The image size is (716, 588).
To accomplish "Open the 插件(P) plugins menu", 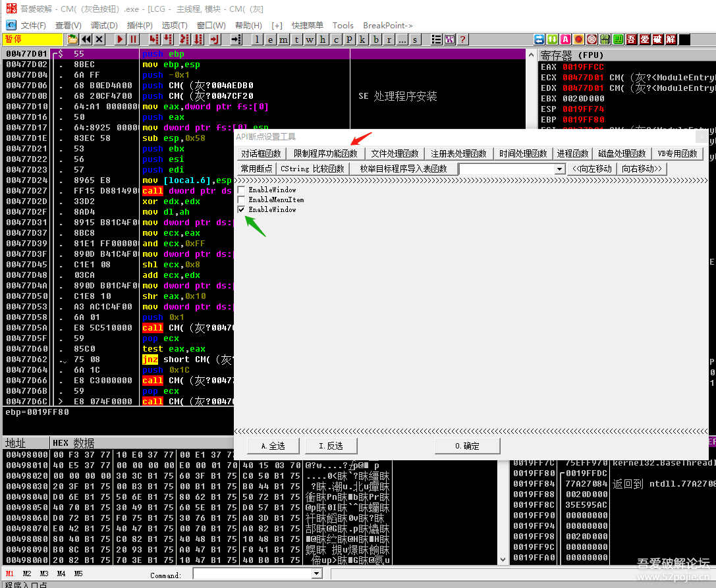I will click(x=140, y=25).
